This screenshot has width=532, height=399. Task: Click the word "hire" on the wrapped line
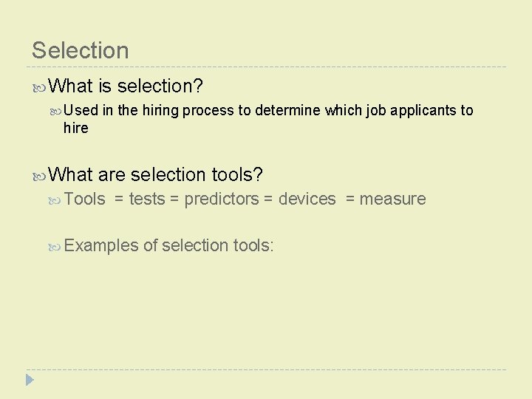75,128
